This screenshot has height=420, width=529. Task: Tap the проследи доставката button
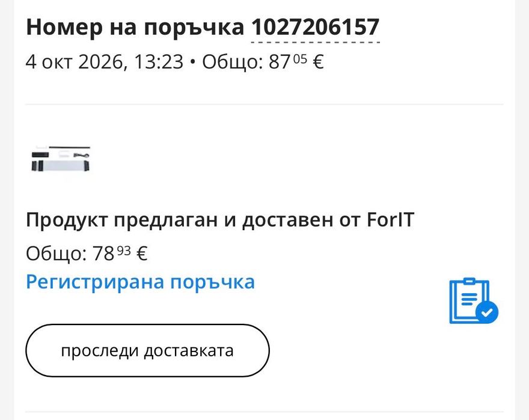click(147, 350)
